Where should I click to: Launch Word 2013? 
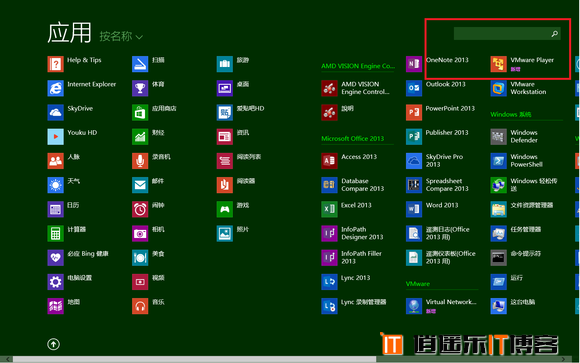[x=432, y=209]
